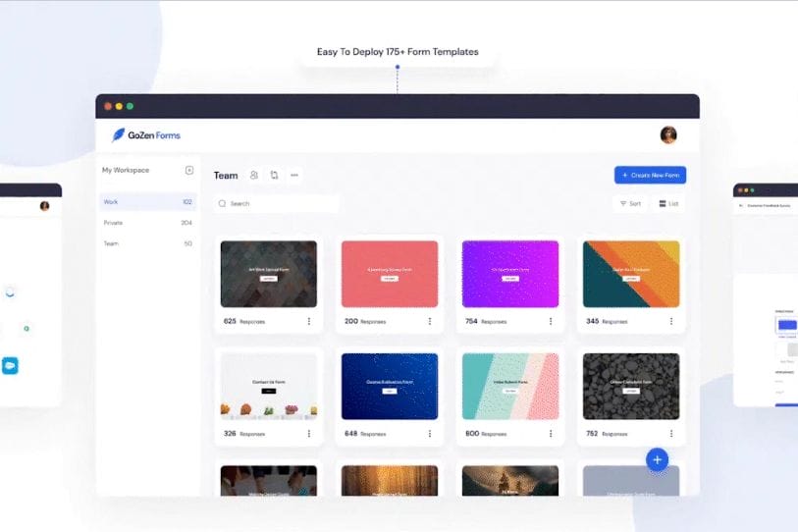The width and height of the screenshot is (798, 532).
Task: Click the Create New Form button
Action: (x=650, y=175)
